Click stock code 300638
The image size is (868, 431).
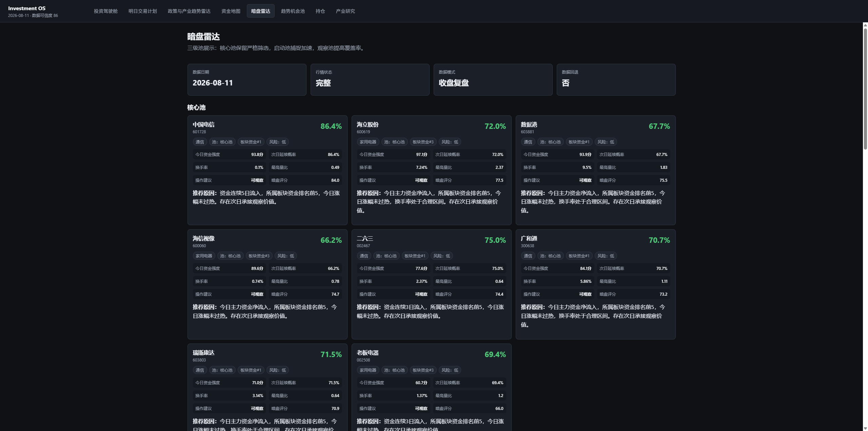528,246
